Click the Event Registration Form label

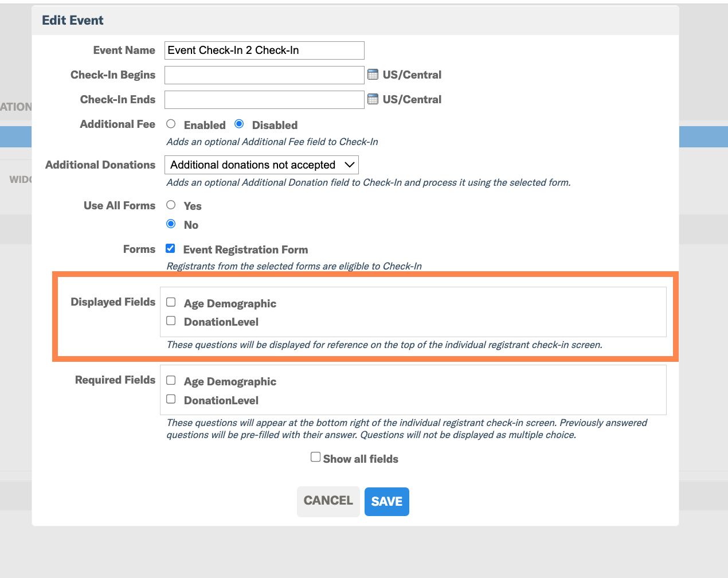coord(245,249)
